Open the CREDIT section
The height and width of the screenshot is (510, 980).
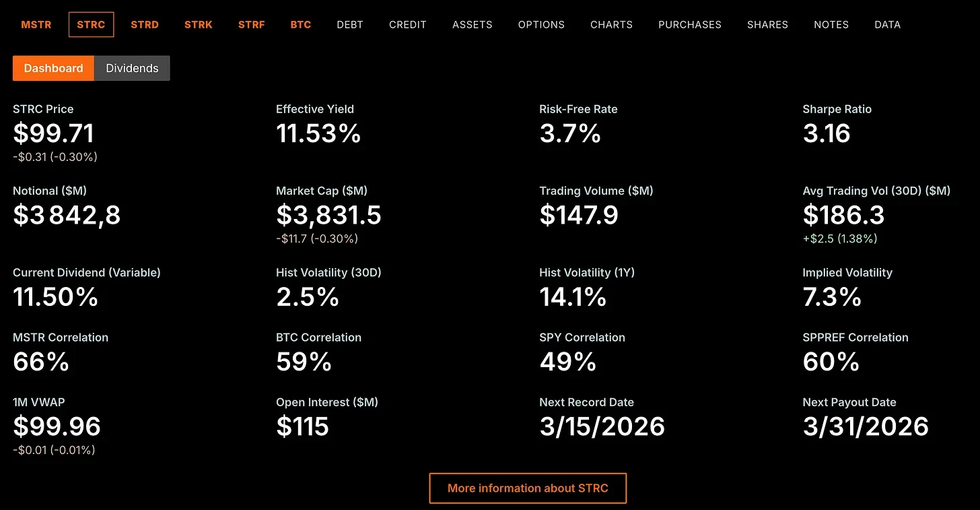coord(407,24)
